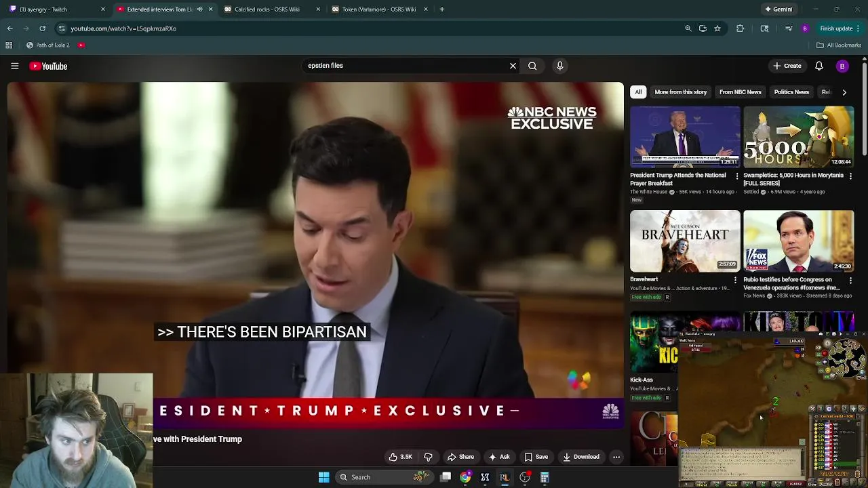868x488 pixels.
Task: Clear the YouTube search text with X
Action: pos(513,66)
